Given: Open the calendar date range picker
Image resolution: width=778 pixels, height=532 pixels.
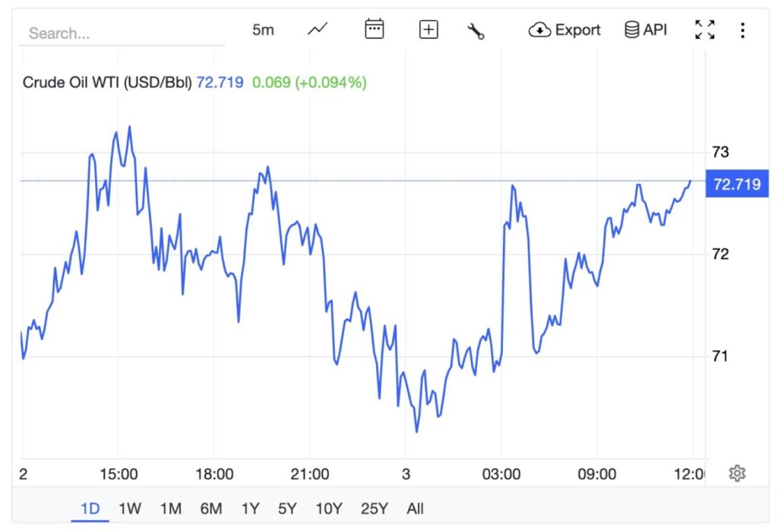Looking at the screenshot, I should click(374, 30).
